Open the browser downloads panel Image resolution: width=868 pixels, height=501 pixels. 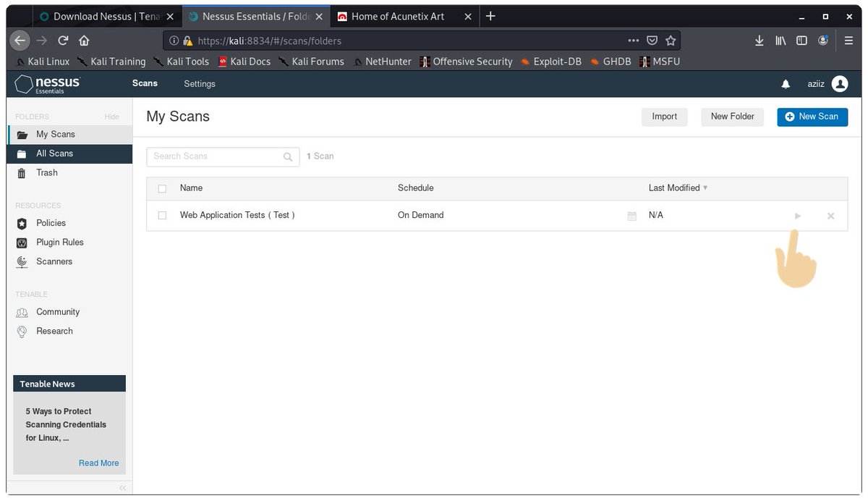pos(759,41)
